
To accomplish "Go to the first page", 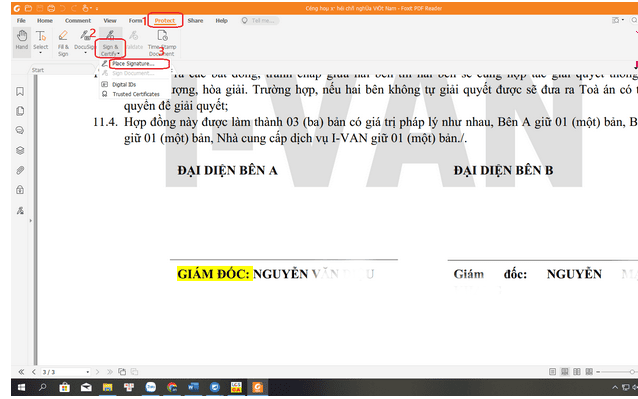I will click(x=21, y=372).
